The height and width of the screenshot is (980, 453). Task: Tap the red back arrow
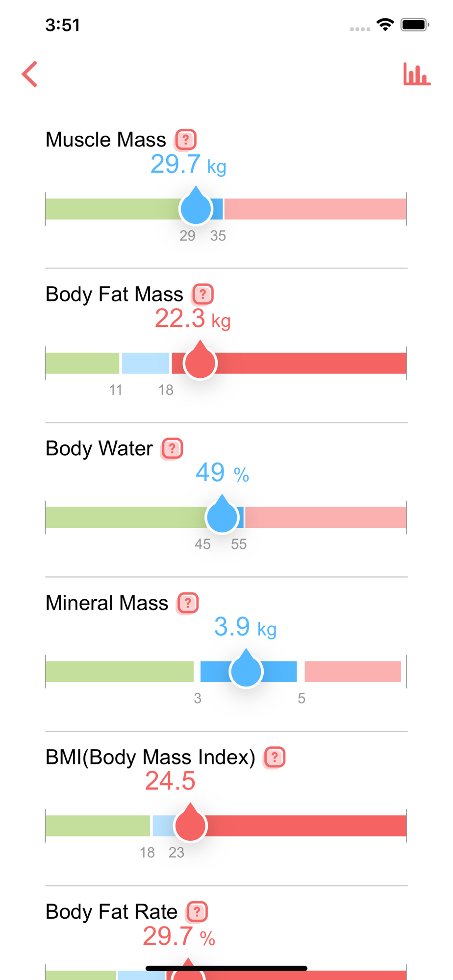(x=30, y=74)
